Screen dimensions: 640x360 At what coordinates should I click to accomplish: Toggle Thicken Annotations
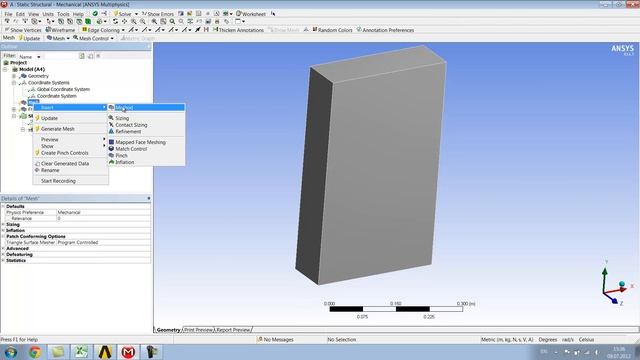(x=238, y=30)
